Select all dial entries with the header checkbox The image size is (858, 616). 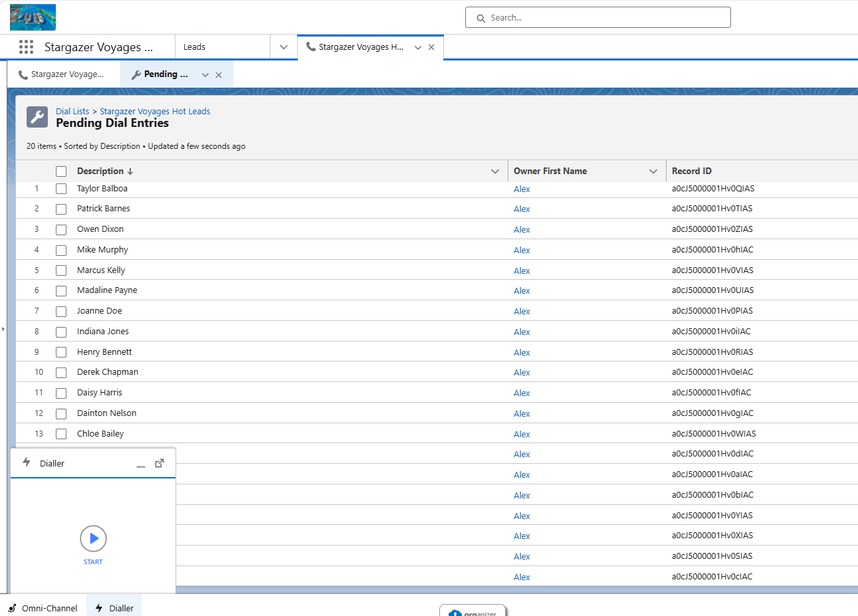tap(61, 171)
